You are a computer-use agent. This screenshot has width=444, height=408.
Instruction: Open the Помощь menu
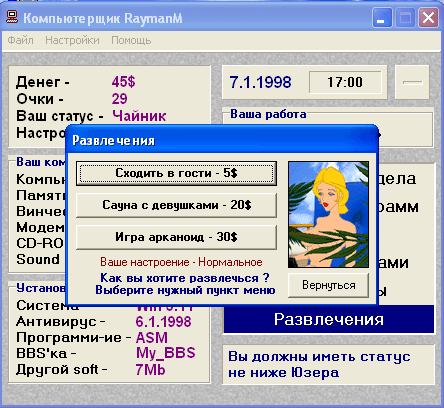[131, 40]
